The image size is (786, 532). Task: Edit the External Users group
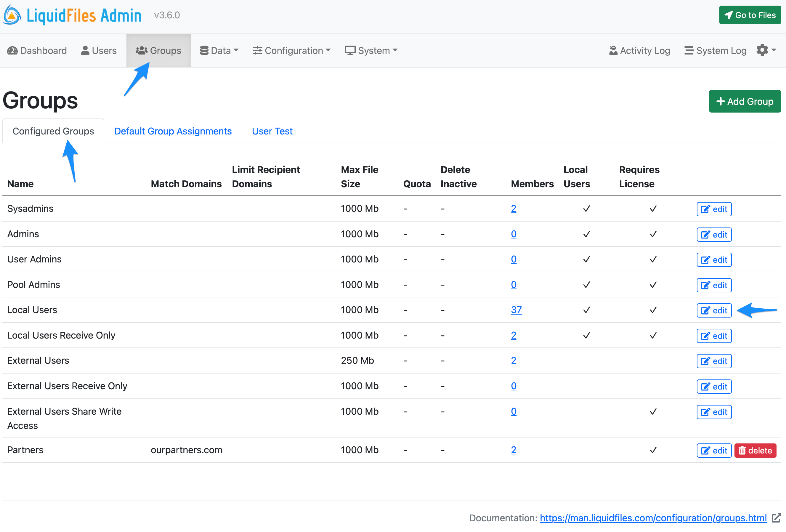click(x=714, y=361)
